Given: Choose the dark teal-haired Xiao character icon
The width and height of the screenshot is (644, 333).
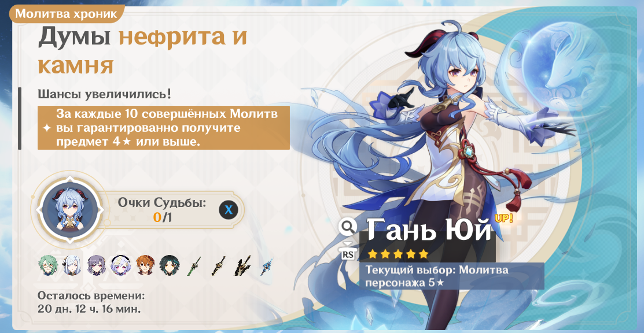Looking at the screenshot, I should point(169,265).
